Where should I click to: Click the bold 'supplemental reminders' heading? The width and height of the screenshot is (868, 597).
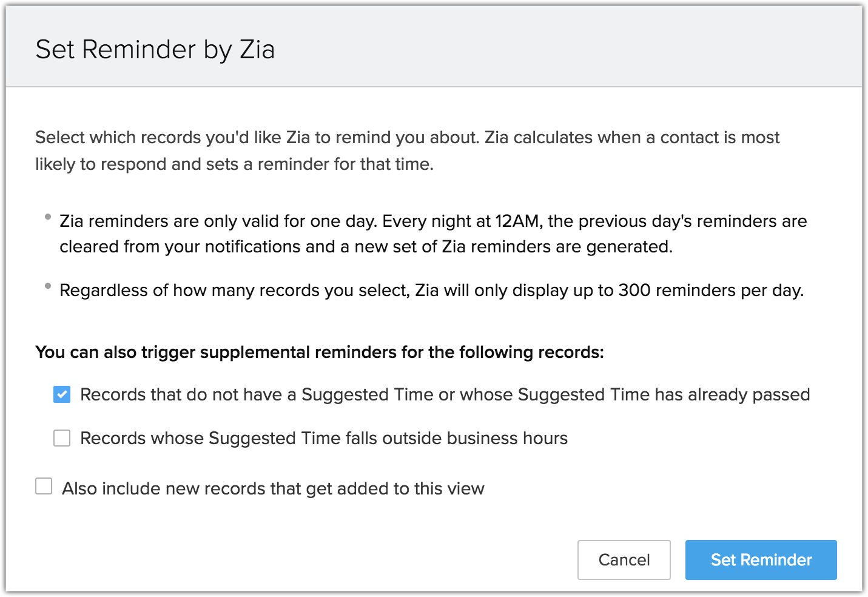point(320,352)
